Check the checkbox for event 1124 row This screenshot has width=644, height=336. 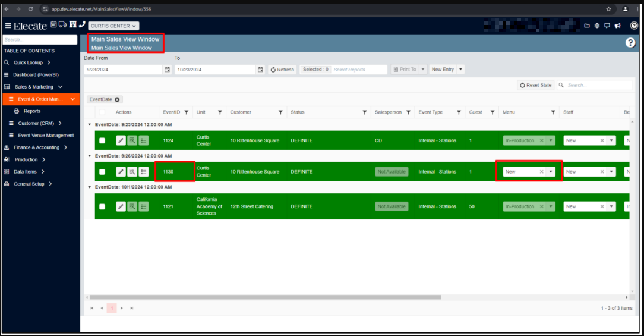coord(102,140)
